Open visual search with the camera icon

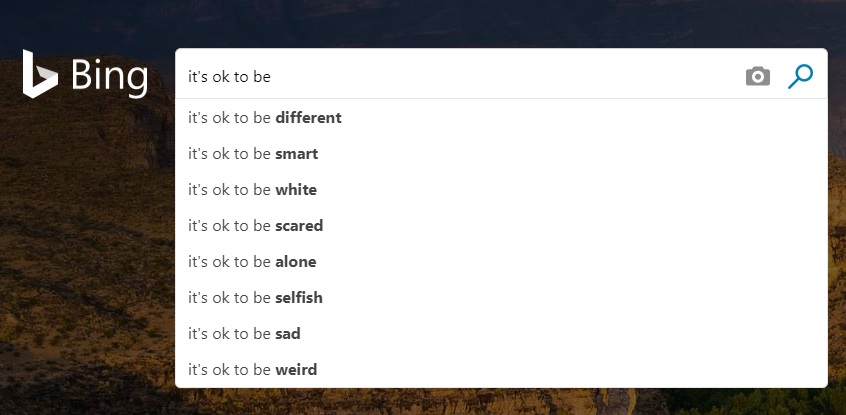[758, 76]
